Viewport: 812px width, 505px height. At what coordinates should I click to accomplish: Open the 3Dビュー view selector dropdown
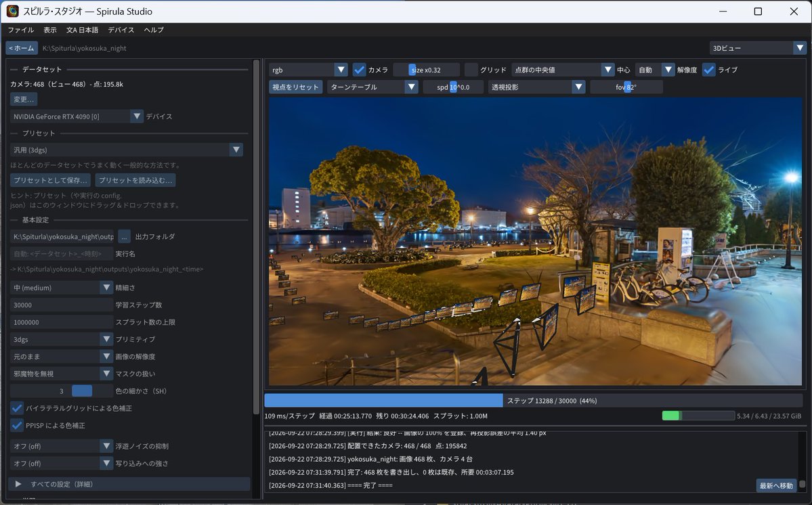pos(758,48)
